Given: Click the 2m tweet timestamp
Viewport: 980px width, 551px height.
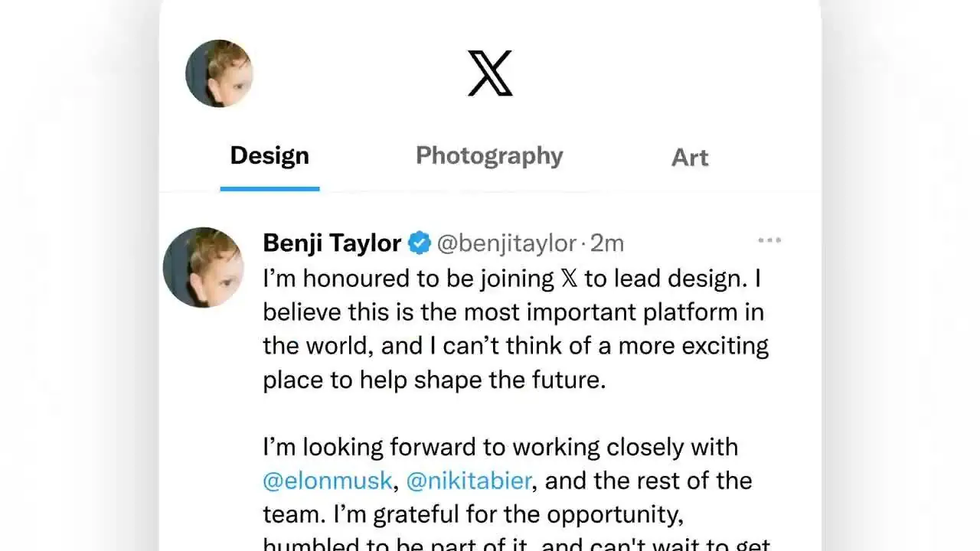Looking at the screenshot, I should pos(608,243).
